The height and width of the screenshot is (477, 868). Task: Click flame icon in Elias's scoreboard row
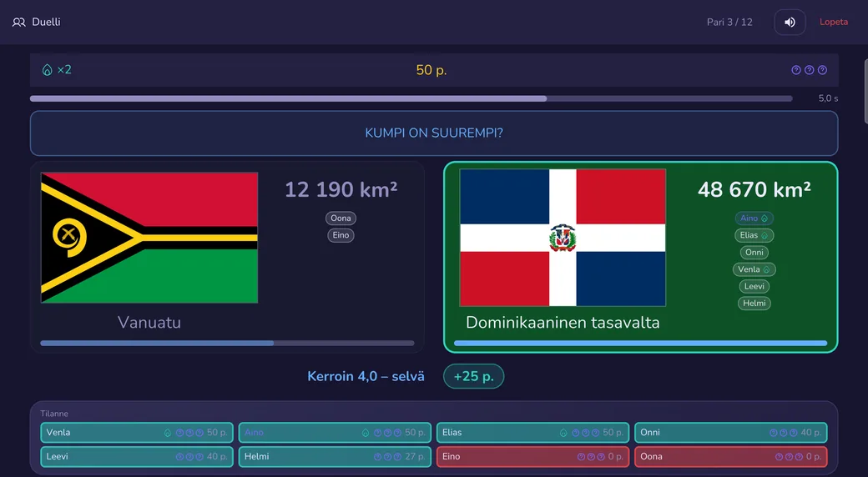tap(563, 434)
